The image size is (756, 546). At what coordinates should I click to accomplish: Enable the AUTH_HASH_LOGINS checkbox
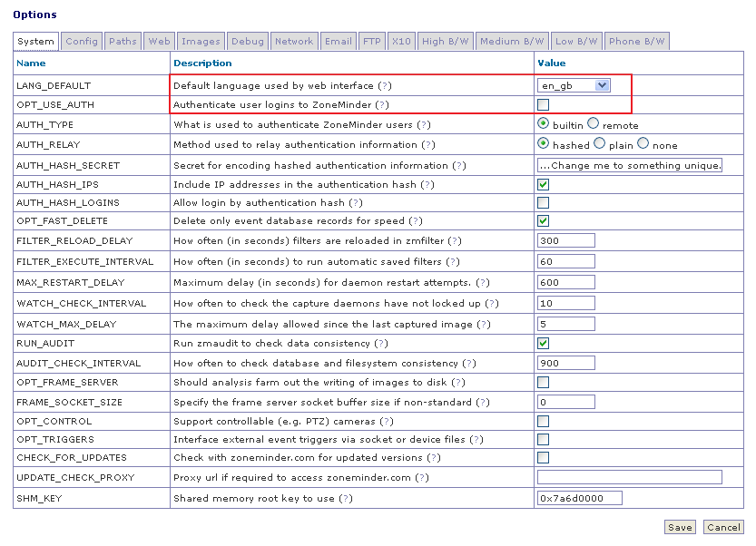coord(543,203)
